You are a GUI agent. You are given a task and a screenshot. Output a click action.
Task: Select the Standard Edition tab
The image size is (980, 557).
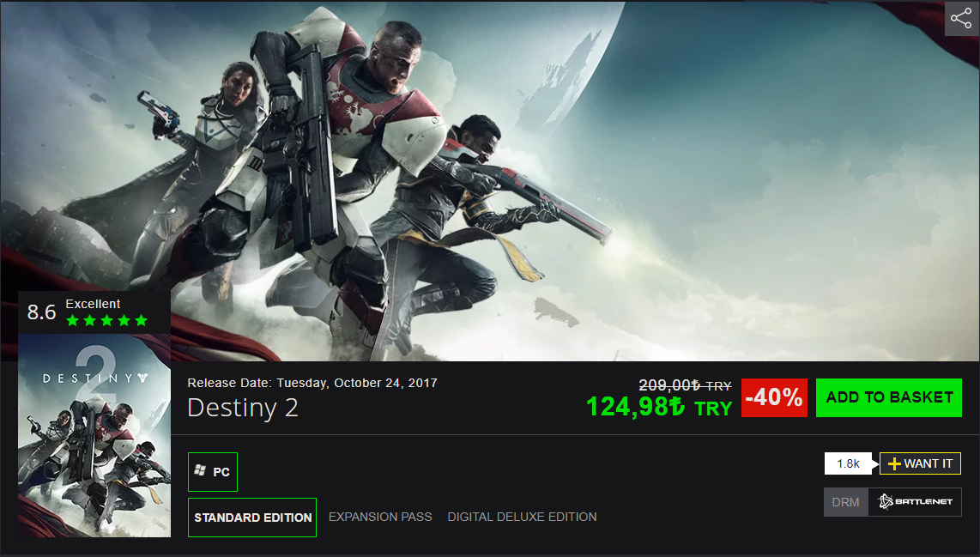(x=252, y=518)
